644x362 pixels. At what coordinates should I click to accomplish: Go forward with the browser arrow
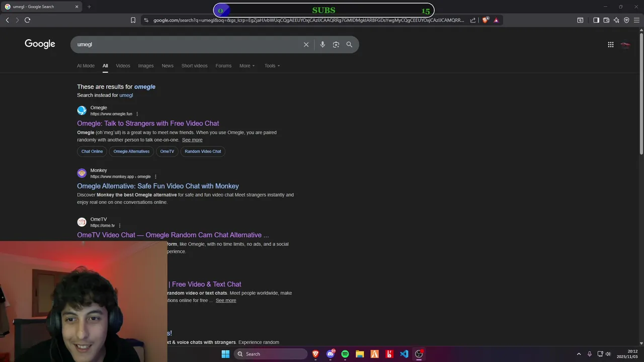(x=17, y=20)
